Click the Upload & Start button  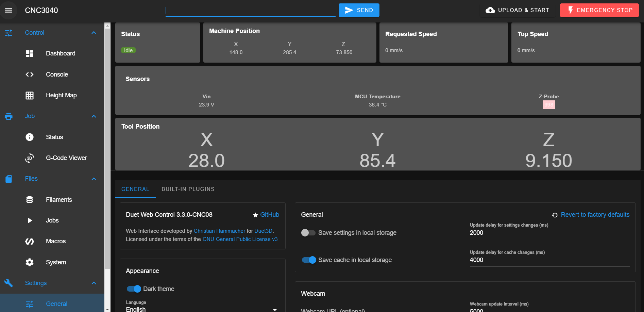coord(518,10)
